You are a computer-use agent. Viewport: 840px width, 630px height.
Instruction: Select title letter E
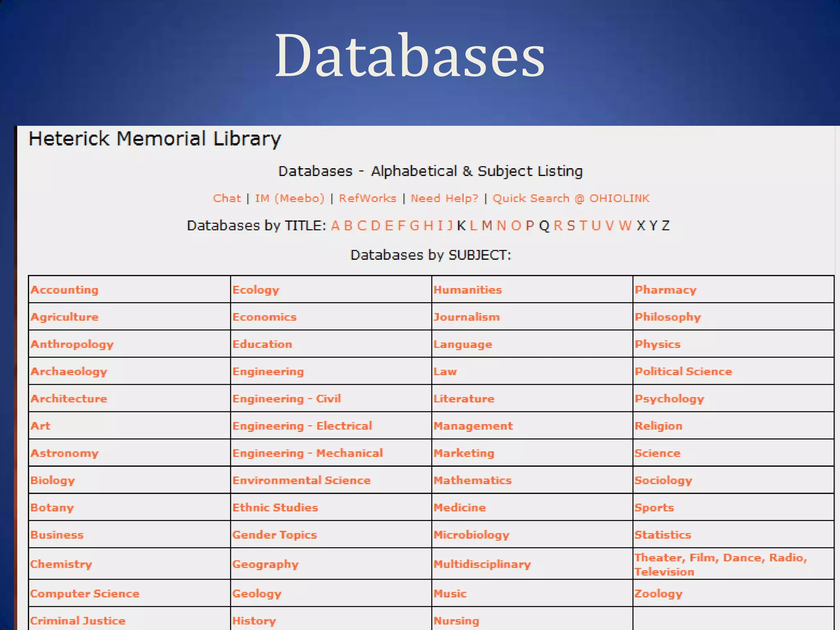tap(389, 226)
